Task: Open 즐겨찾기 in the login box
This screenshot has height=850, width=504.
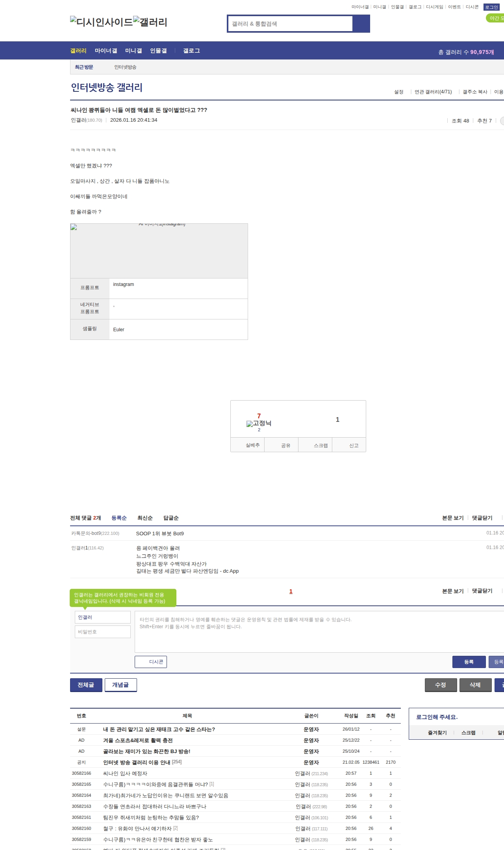Action: pyautogui.click(x=437, y=733)
